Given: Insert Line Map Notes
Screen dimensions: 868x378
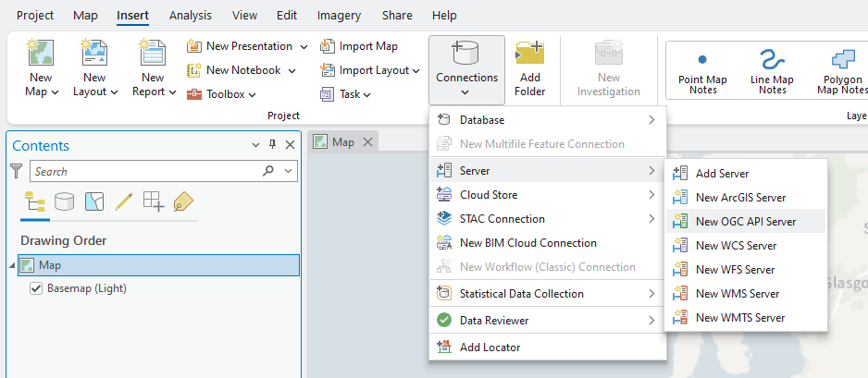Looking at the screenshot, I should click(x=773, y=71).
